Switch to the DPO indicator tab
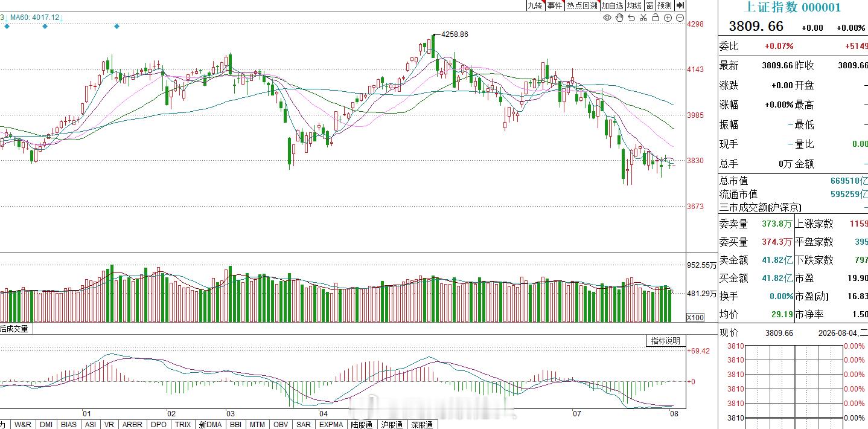Image resolution: width=868 pixels, height=429 pixels. [x=159, y=424]
